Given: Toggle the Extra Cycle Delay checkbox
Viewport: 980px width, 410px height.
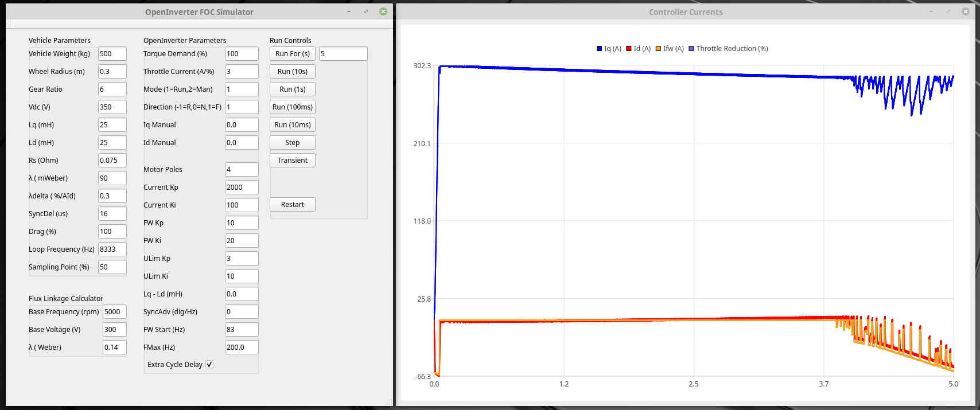Looking at the screenshot, I should (209, 365).
